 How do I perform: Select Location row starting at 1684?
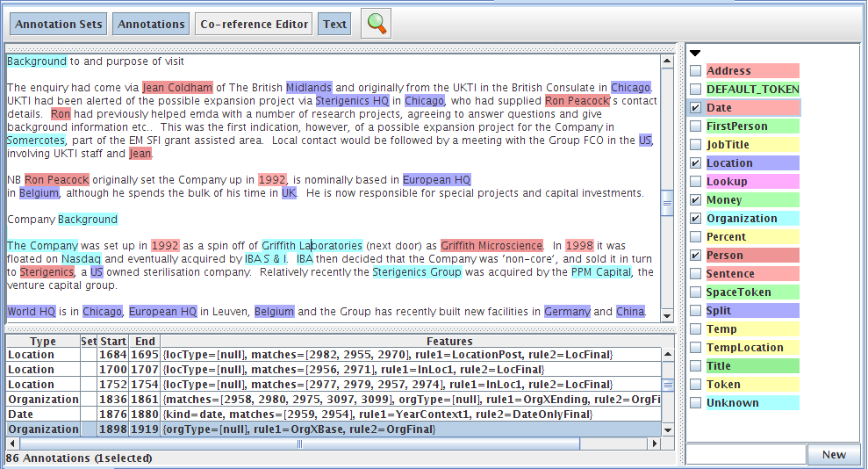pos(334,354)
